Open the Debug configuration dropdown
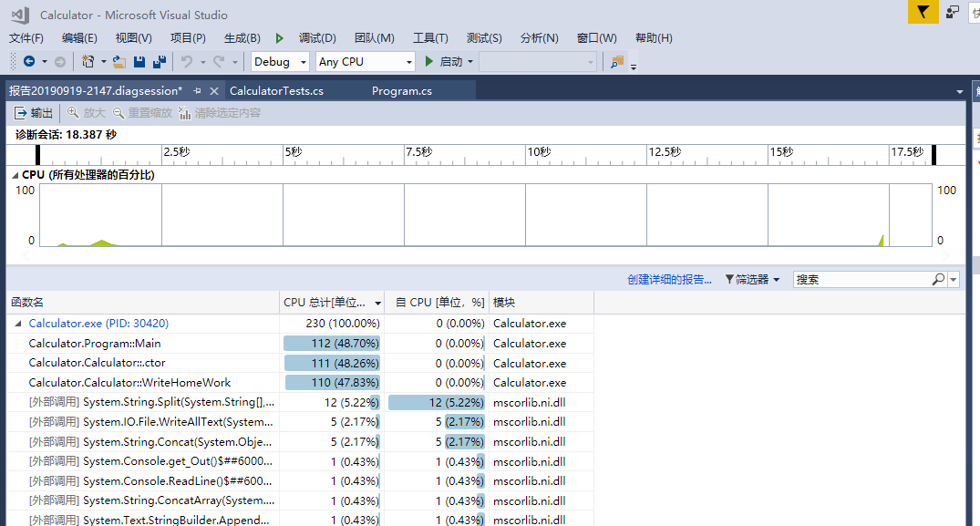 coord(280,61)
